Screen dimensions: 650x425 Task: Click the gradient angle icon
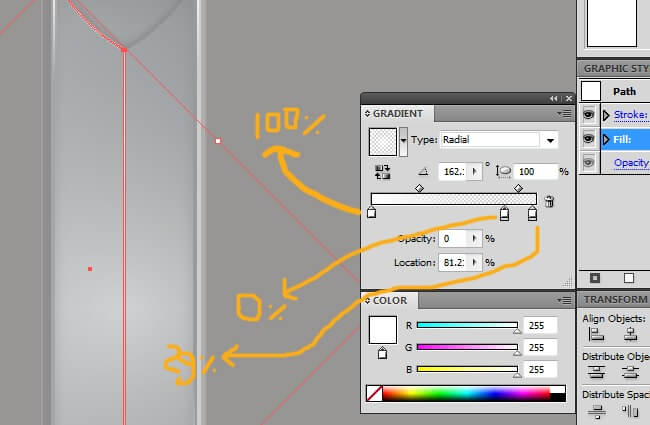(423, 171)
